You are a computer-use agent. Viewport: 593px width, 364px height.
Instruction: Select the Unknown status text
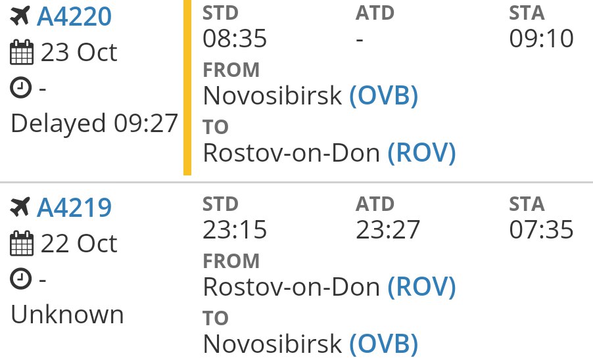click(x=67, y=315)
